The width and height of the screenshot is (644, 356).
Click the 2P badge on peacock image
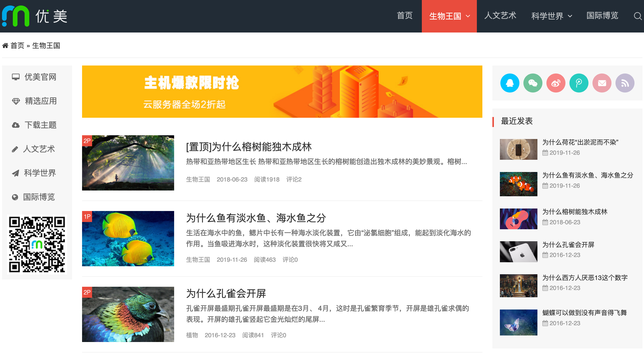(x=87, y=292)
